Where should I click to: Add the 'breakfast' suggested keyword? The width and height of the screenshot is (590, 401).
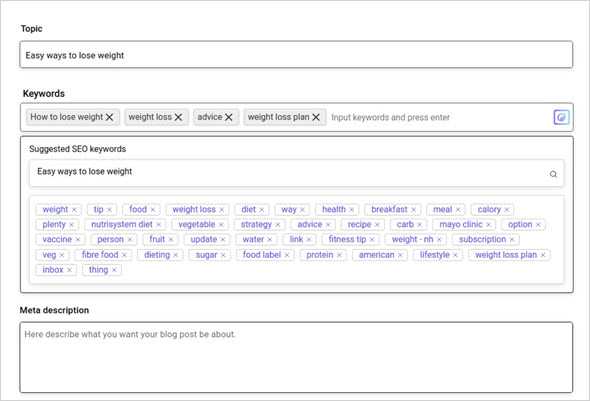tap(389, 210)
